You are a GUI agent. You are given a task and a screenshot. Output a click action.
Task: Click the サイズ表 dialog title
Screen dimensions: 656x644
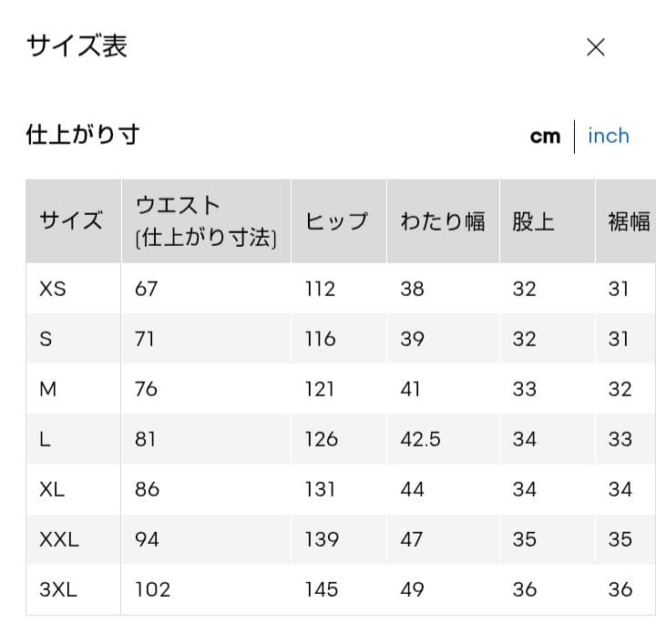[77, 46]
